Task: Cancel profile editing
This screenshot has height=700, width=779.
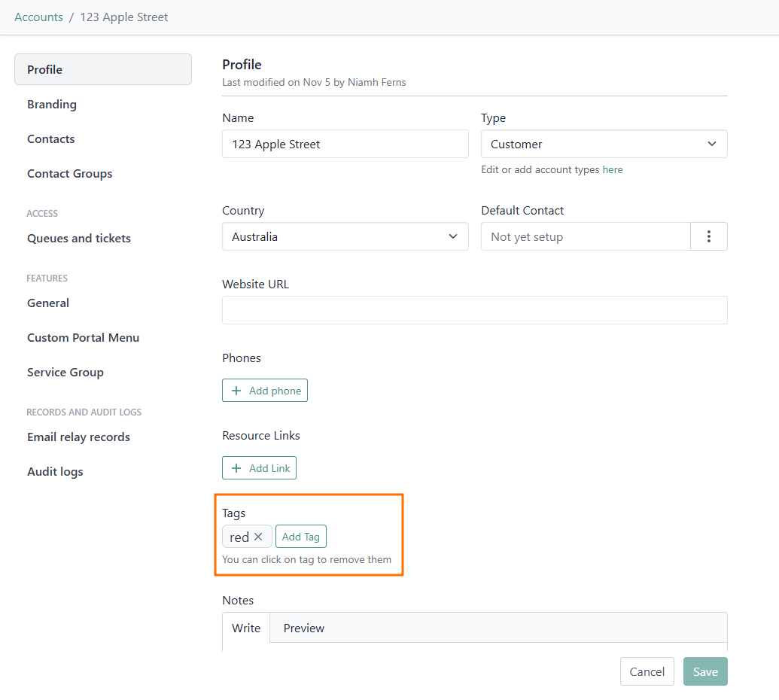Action: pos(647,671)
